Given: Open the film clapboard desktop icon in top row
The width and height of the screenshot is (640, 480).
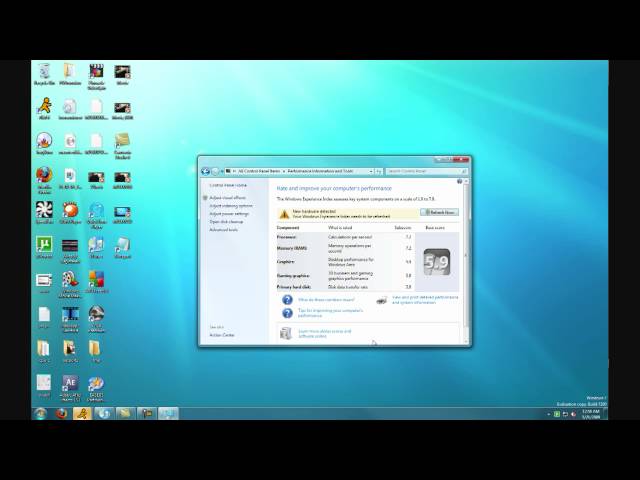Looking at the screenshot, I should point(96,76).
